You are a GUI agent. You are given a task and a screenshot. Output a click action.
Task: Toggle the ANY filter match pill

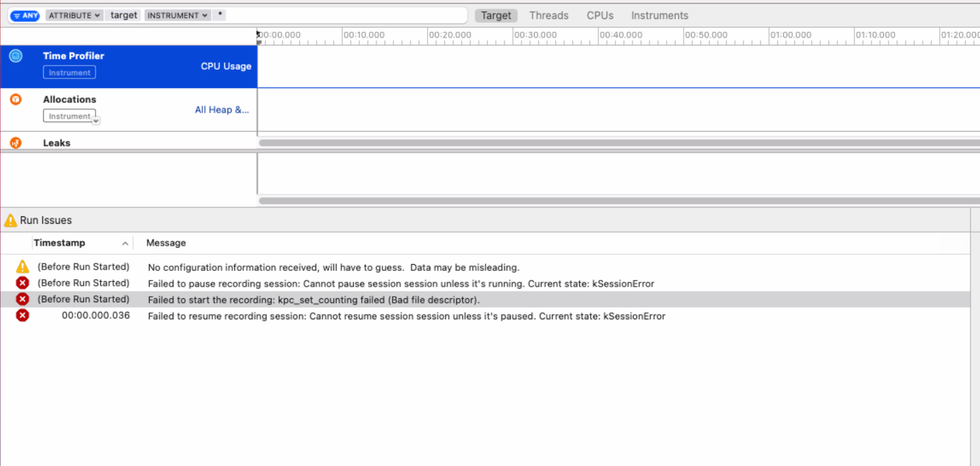click(x=25, y=15)
